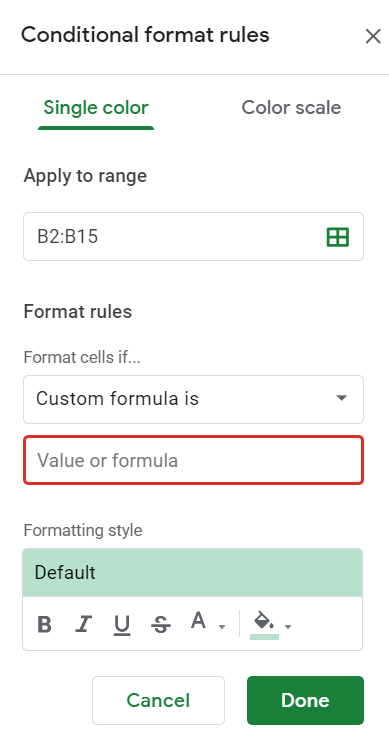This screenshot has width=389, height=738.
Task: Expand the text color options arrow
Action: click(x=222, y=627)
